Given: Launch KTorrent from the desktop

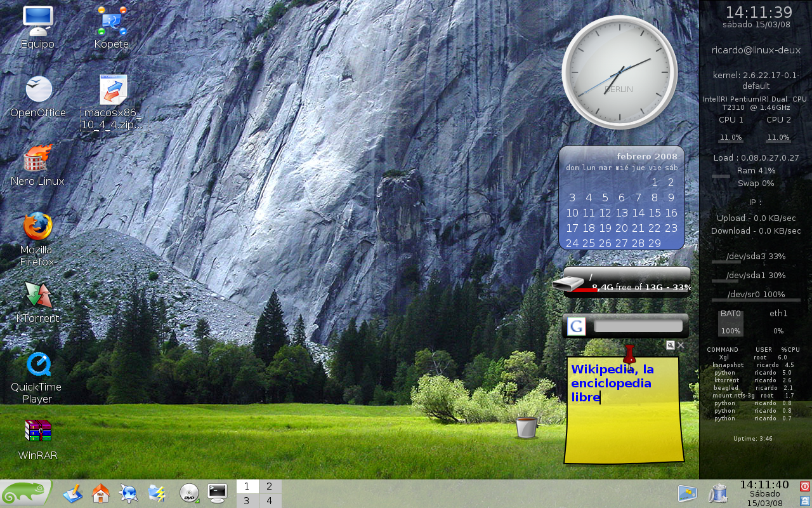Looking at the screenshot, I should [x=37, y=296].
